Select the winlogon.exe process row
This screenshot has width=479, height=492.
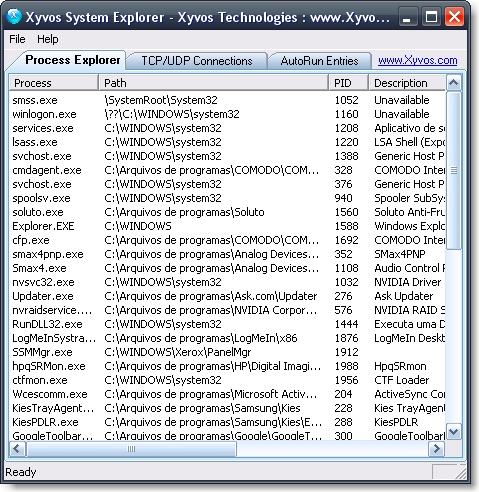tap(227, 114)
